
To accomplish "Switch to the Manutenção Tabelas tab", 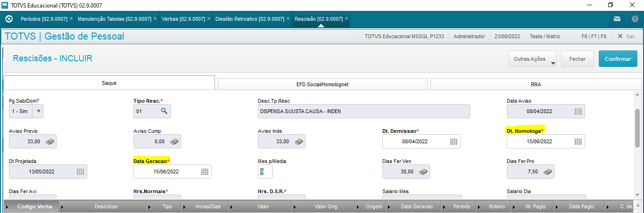I will tap(115, 19).
